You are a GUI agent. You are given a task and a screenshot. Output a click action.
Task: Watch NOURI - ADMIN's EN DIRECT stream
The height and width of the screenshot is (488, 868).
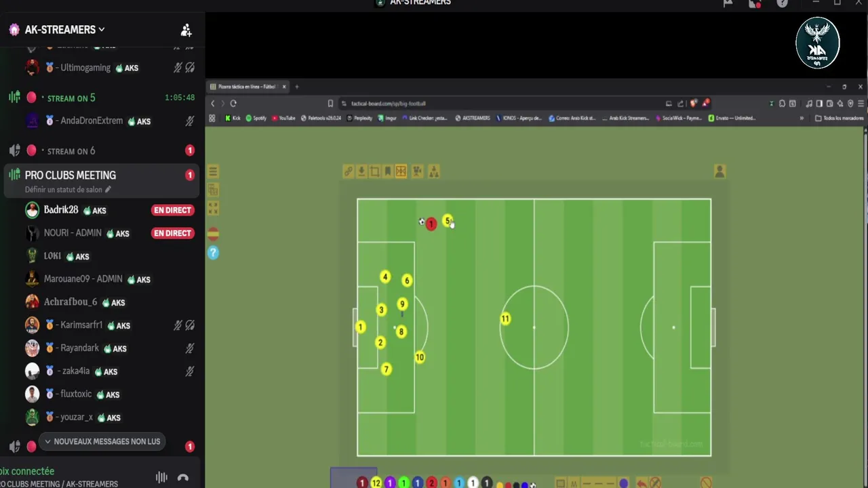[172, 233]
